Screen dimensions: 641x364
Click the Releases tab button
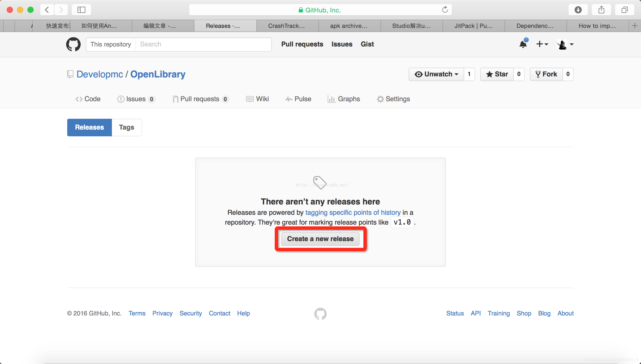(x=89, y=127)
